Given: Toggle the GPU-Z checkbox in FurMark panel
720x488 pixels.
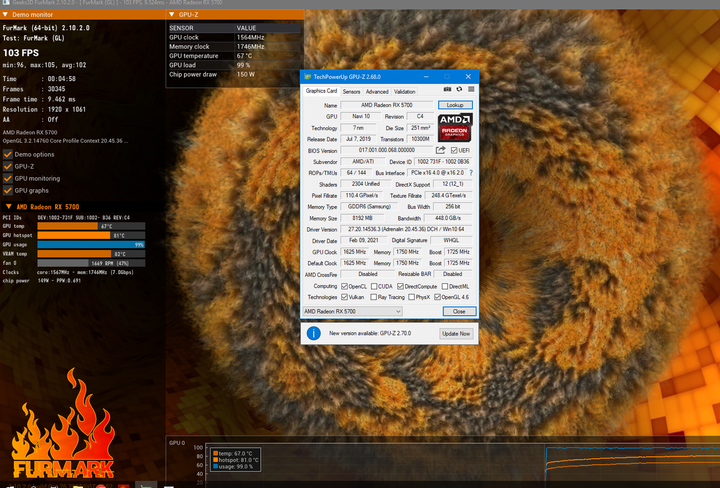Looking at the screenshot, I should pos(8,166).
